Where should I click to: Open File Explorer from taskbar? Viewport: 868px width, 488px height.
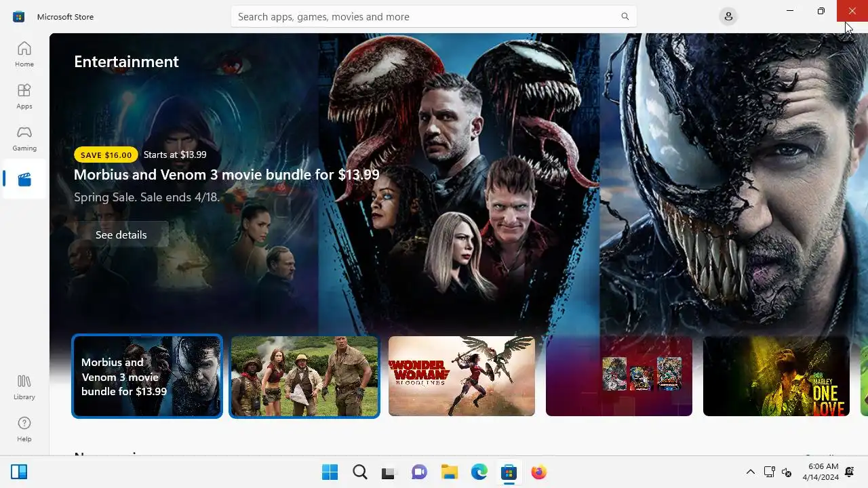pyautogui.click(x=449, y=472)
